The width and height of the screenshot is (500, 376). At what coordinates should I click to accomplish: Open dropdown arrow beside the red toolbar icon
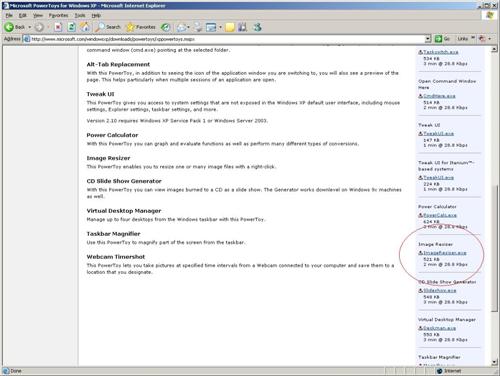tap(489, 39)
